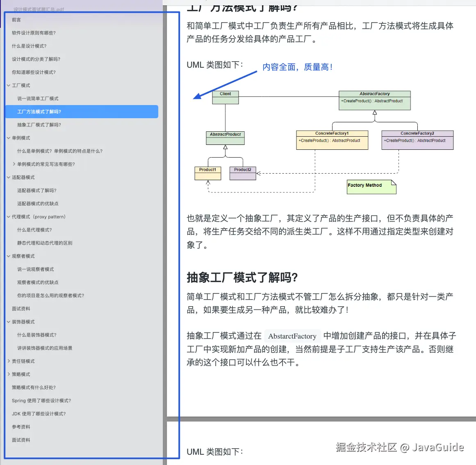Open Spring 使用了哪些设计模式? section
This screenshot has height=465, width=476.
click(41, 401)
